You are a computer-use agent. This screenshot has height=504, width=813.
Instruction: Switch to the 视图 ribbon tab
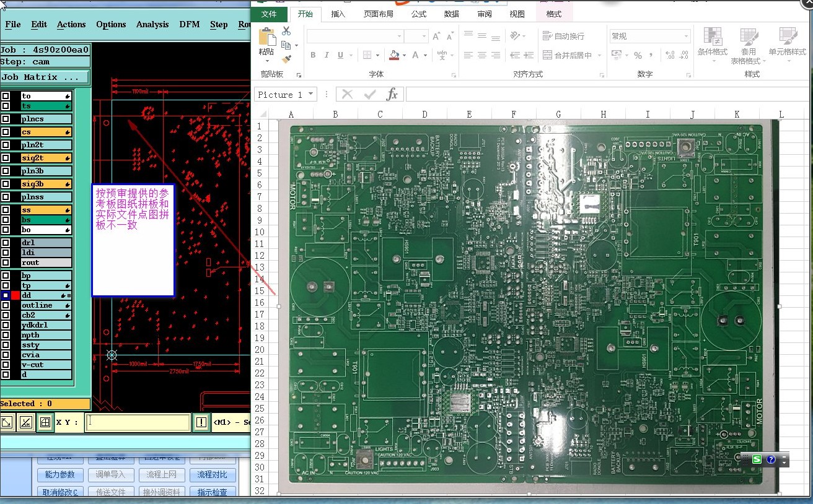click(517, 14)
